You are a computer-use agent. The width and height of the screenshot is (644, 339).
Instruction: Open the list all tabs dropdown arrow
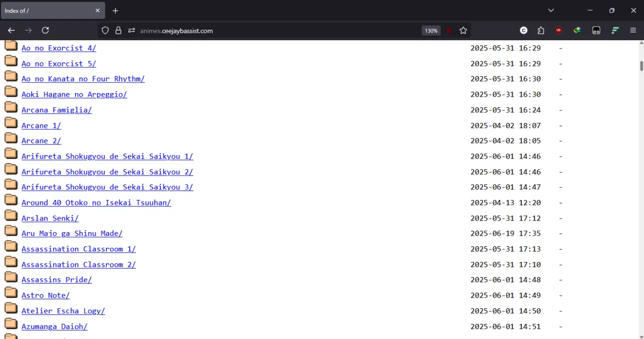[551, 11]
